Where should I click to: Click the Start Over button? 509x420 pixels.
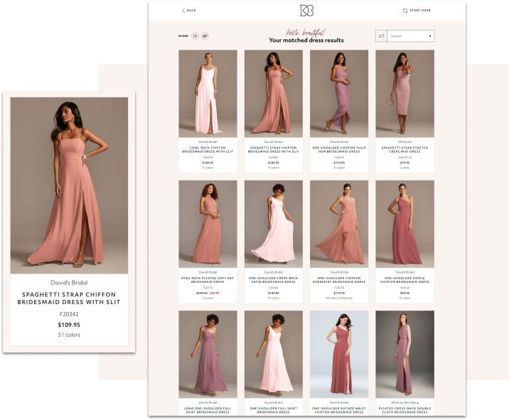[417, 11]
